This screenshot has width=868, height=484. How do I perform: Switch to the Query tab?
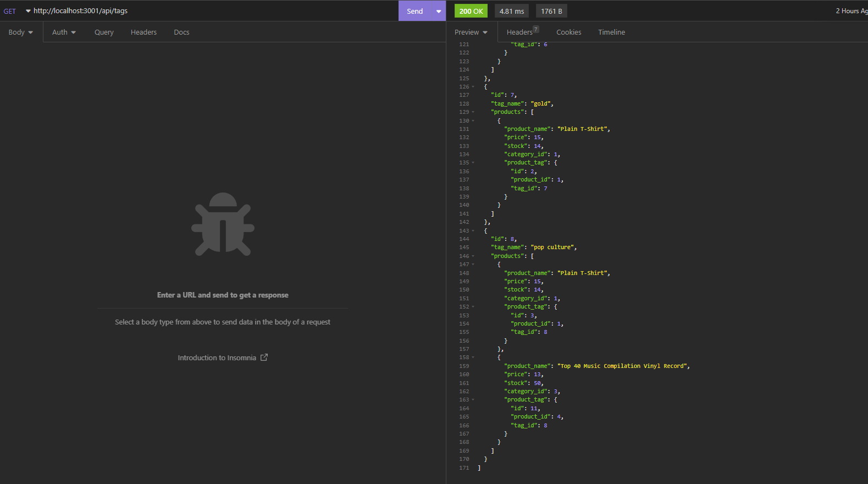104,32
